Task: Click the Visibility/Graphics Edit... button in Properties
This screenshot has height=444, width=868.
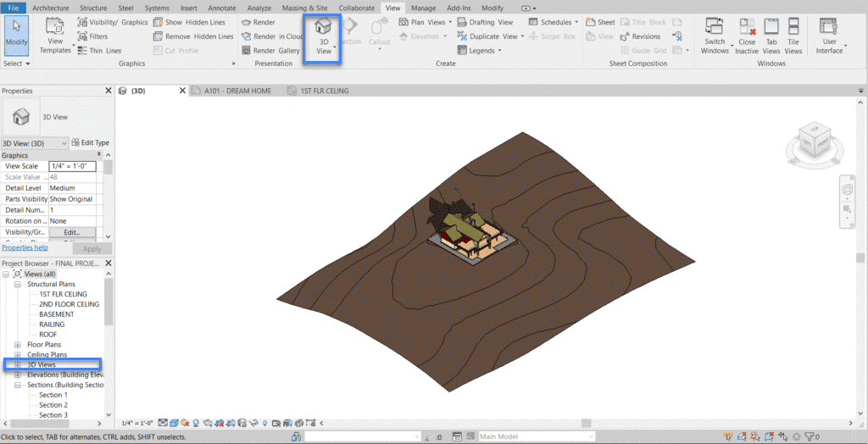Action: (x=72, y=231)
